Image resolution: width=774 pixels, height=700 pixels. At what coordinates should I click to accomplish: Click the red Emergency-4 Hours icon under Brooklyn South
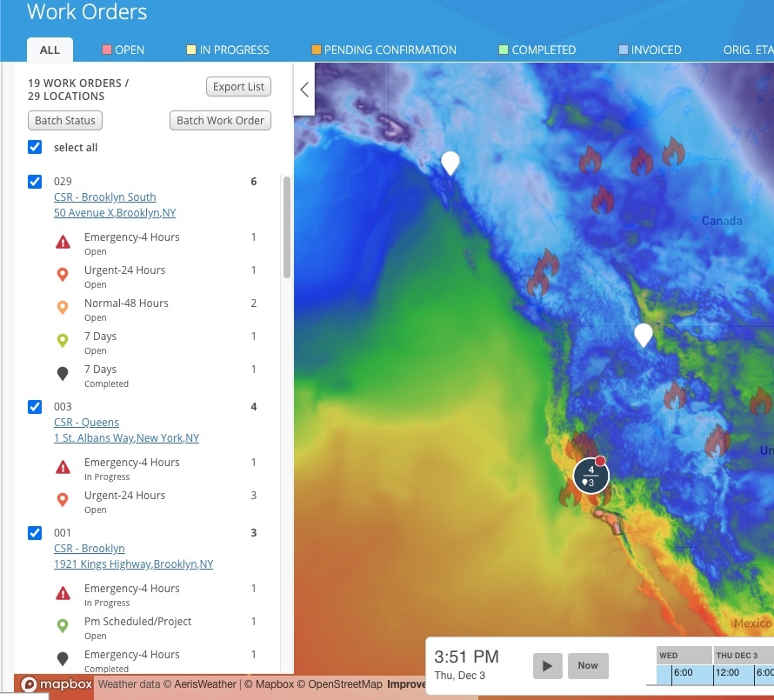coord(63,243)
